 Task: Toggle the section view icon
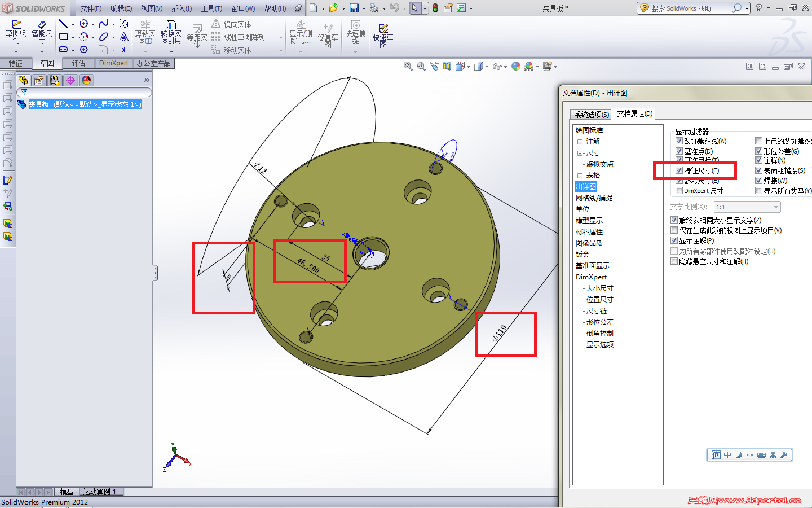tap(447, 66)
